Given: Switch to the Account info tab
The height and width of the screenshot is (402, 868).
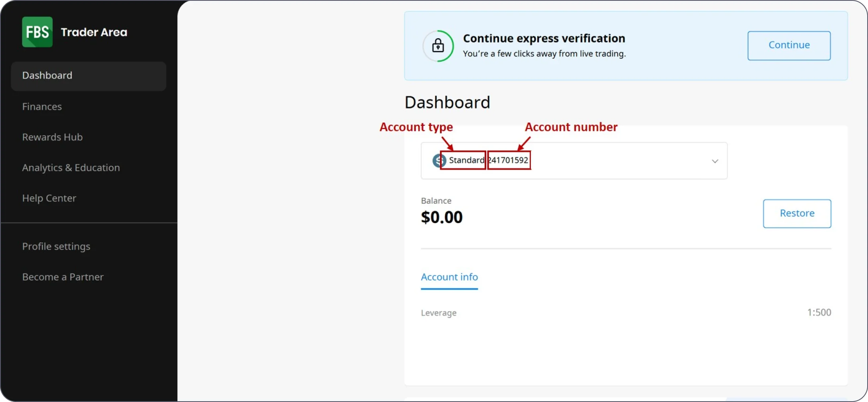Looking at the screenshot, I should click(x=449, y=277).
